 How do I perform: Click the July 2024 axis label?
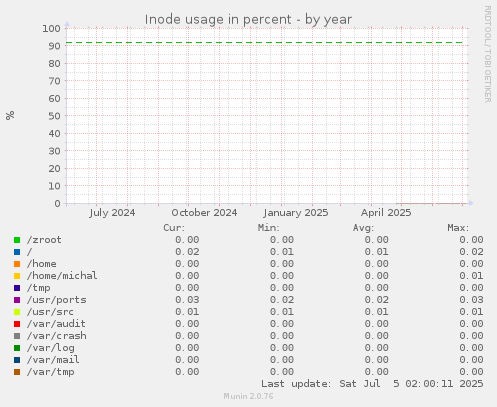pos(112,213)
